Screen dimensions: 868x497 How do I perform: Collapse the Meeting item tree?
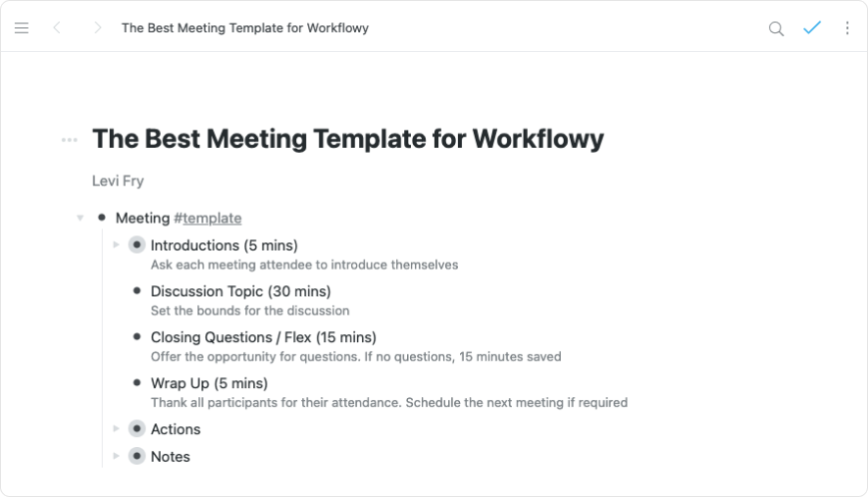(80, 218)
